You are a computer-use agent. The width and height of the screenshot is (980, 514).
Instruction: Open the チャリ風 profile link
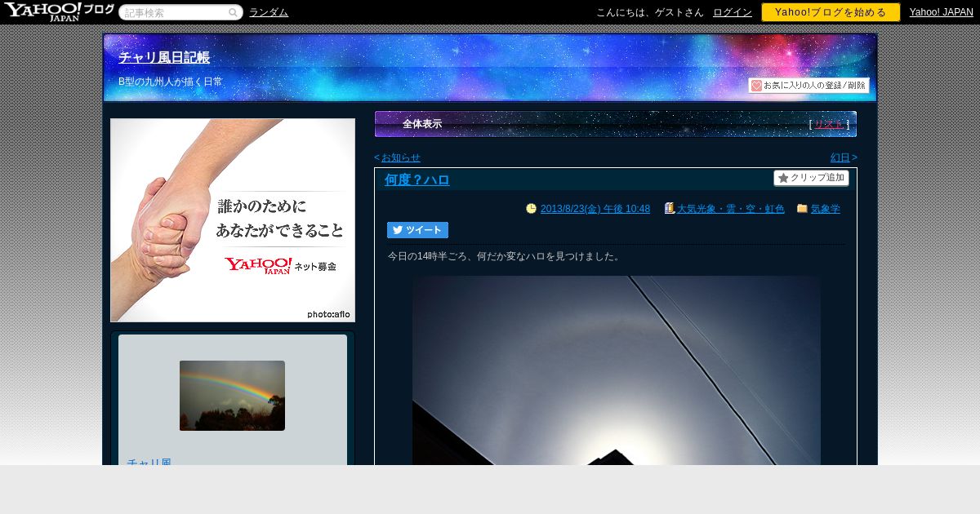(149, 462)
